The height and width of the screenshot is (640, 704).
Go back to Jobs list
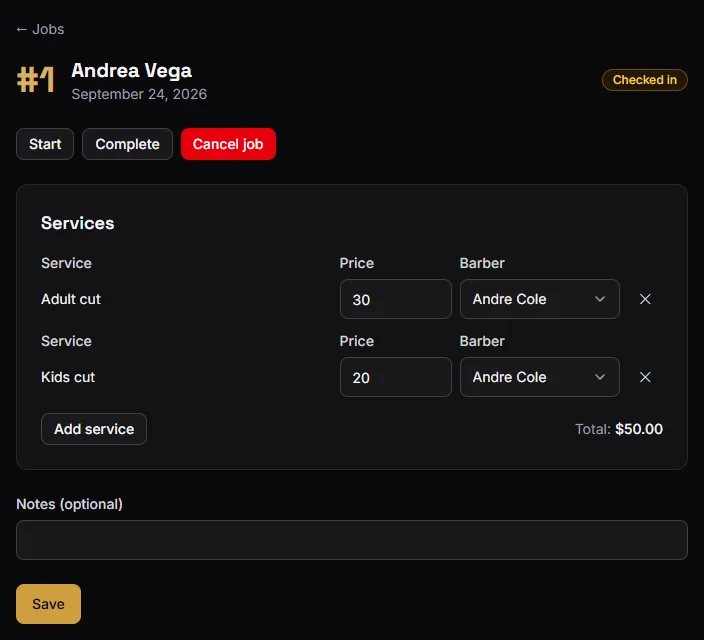tap(40, 29)
